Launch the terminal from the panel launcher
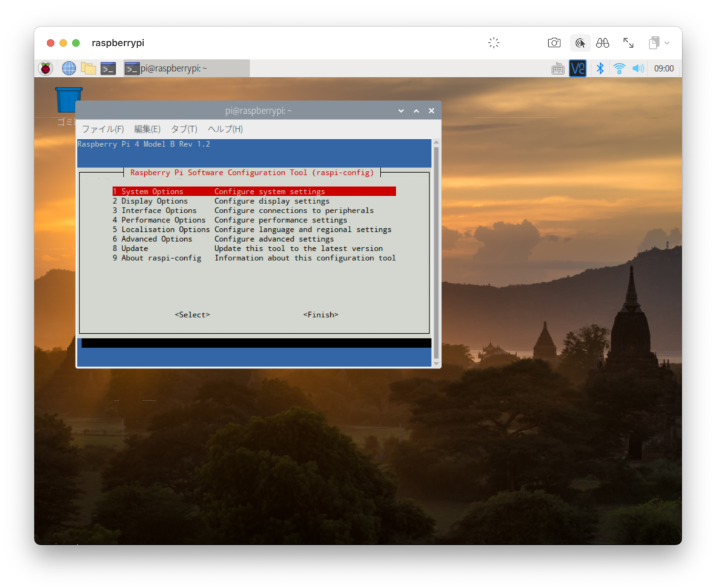This screenshot has width=727, height=588. [x=108, y=68]
